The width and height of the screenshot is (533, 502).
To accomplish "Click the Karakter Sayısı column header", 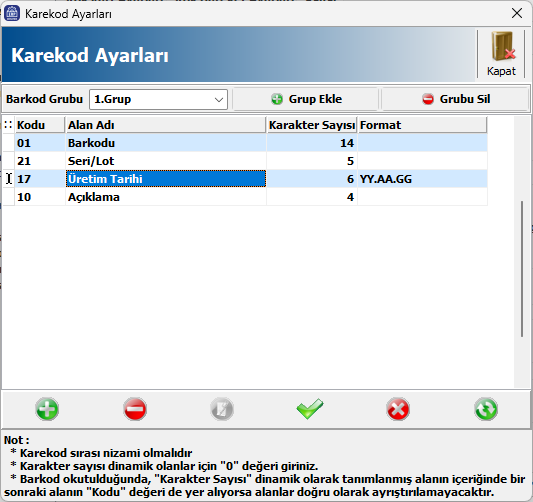I will pyautogui.click(x=311, y=125).
